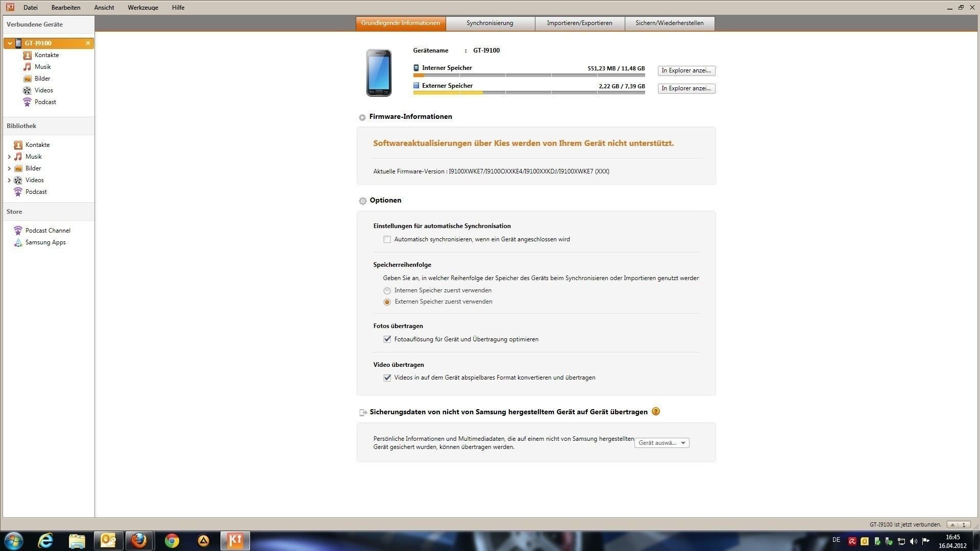Open AIMP player from the taskbar

pos(203,541)
